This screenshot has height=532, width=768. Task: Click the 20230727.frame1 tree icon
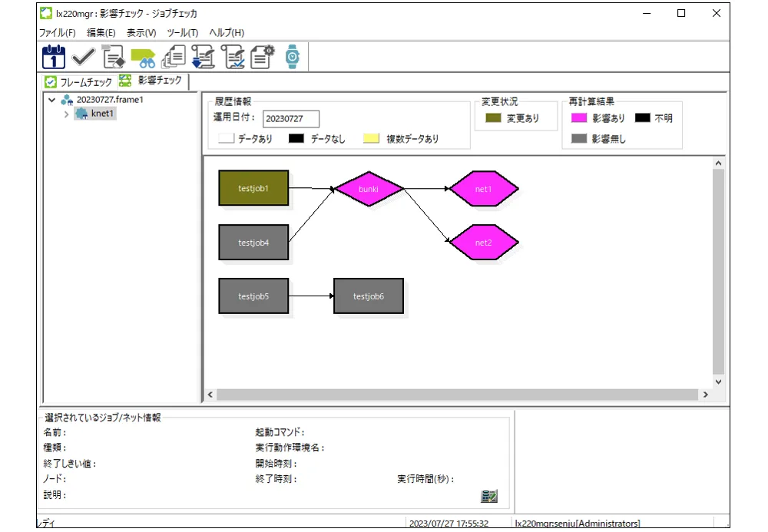[x=67, y=100]
